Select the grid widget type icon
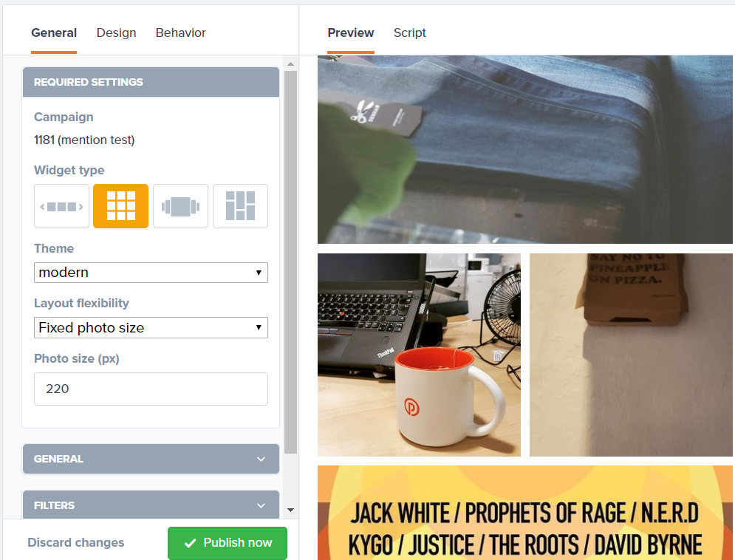This screenshot has height=560, width=735. click(x=121, y=206)
